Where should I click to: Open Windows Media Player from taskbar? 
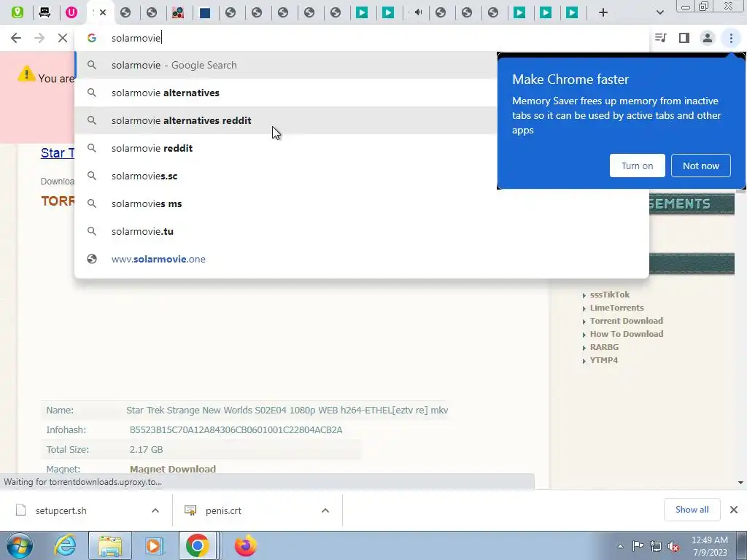[153, 545]
